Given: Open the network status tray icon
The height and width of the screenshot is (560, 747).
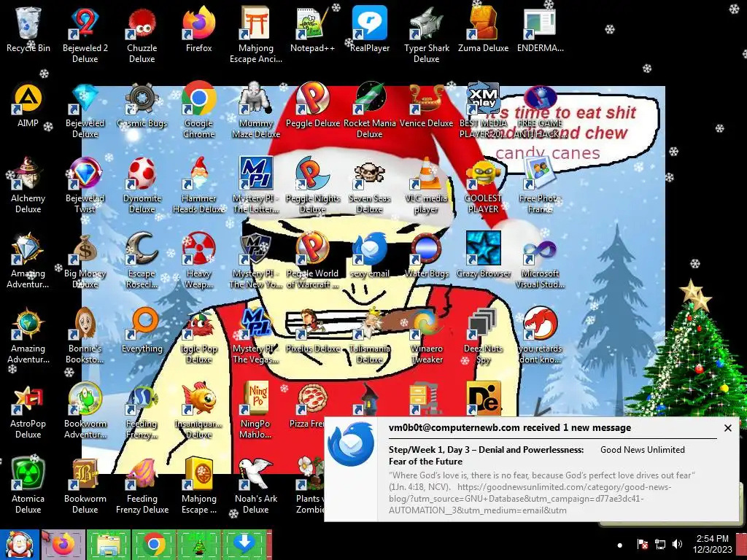Looking at the screenshot, I should (x=659, y=544).
